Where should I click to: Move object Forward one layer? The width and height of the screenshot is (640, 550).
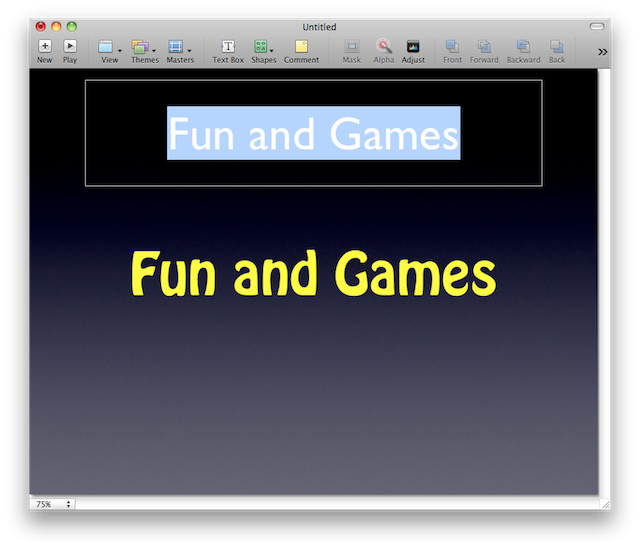click(484, 46)
